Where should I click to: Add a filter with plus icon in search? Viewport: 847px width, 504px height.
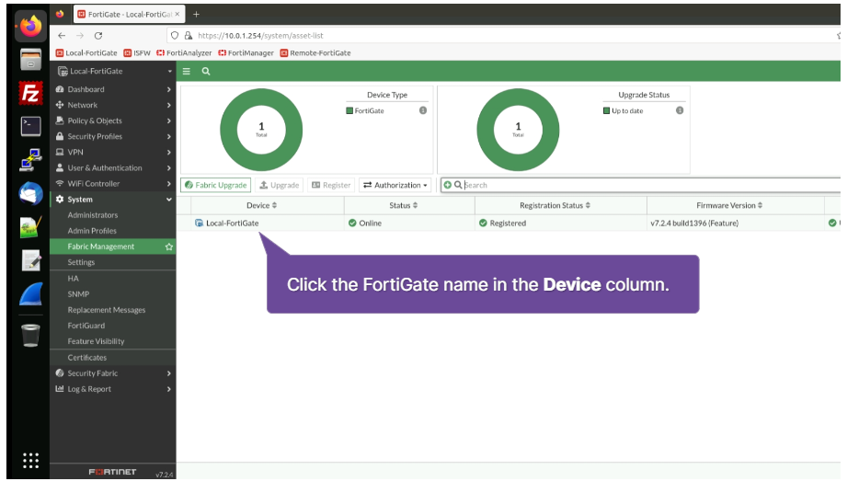(447, 185)
